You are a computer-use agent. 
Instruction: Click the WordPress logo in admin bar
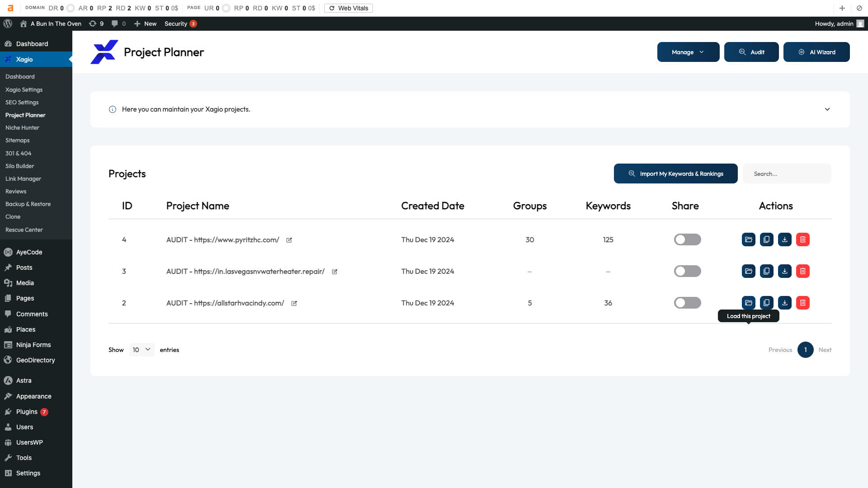pyautogui.click(x=8, y=23)
